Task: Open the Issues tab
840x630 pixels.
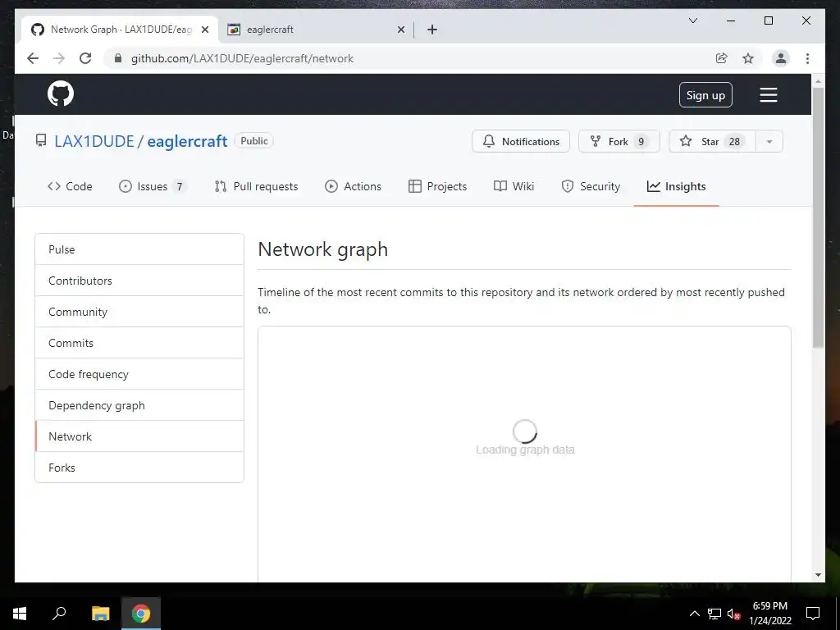Action: (x=153, y=186)
